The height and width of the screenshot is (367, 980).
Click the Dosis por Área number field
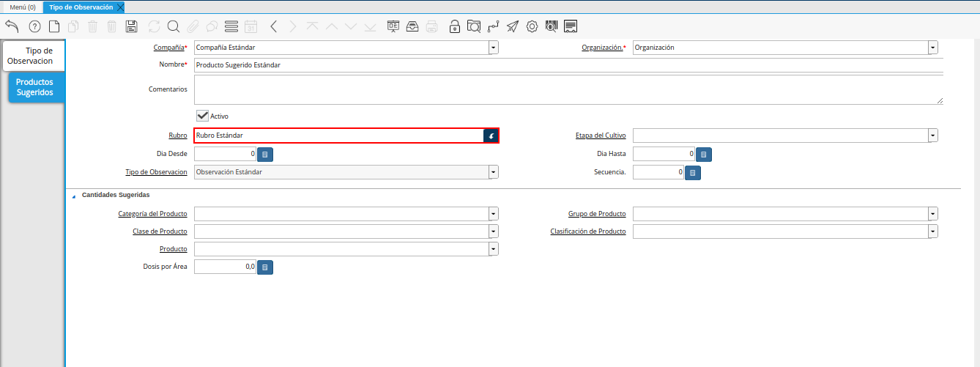[225, 267]
